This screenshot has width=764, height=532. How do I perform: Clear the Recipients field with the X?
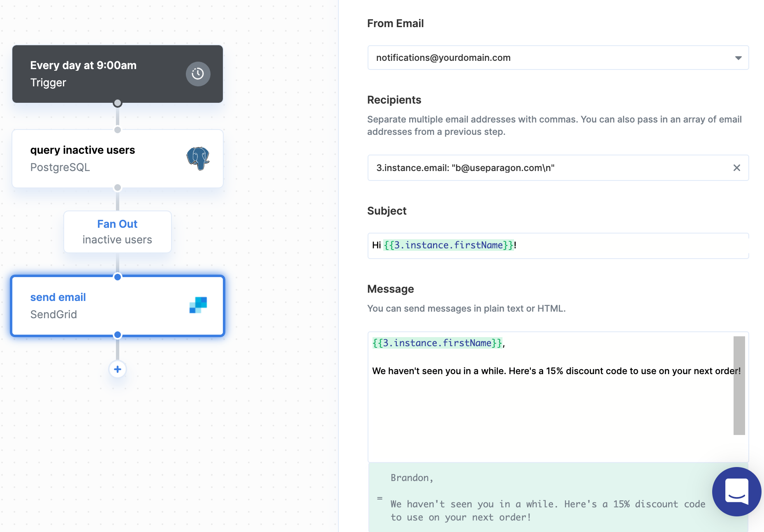[736, 168]
